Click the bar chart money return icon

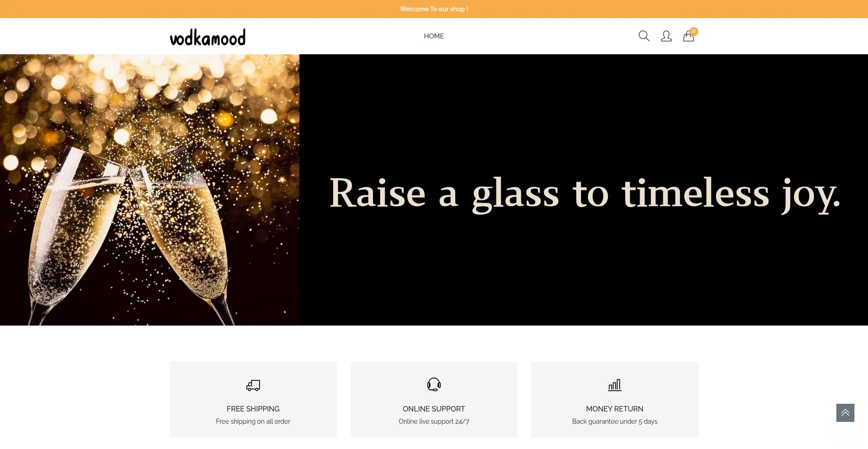coord(615,385)
